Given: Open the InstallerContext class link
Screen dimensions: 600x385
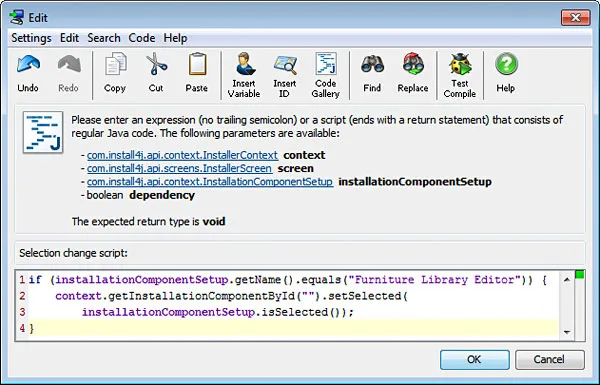Looking at the screenshot, I should [x=182, y=155].
